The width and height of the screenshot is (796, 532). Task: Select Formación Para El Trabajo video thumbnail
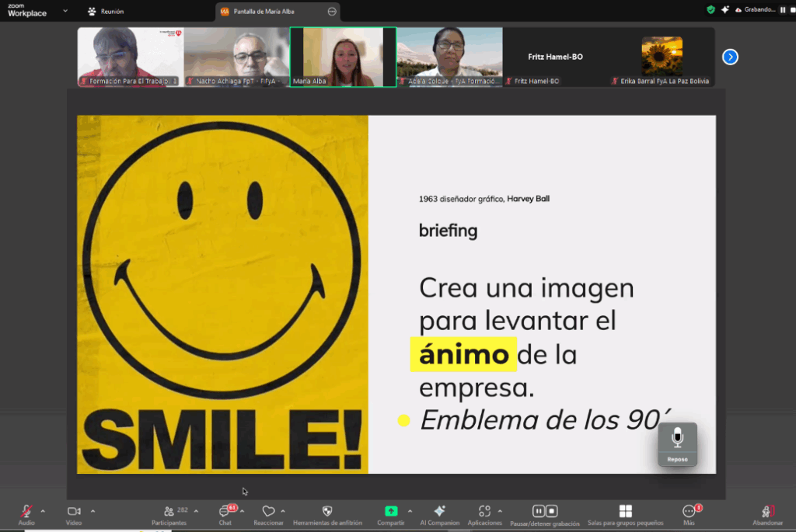coord(131,57)
